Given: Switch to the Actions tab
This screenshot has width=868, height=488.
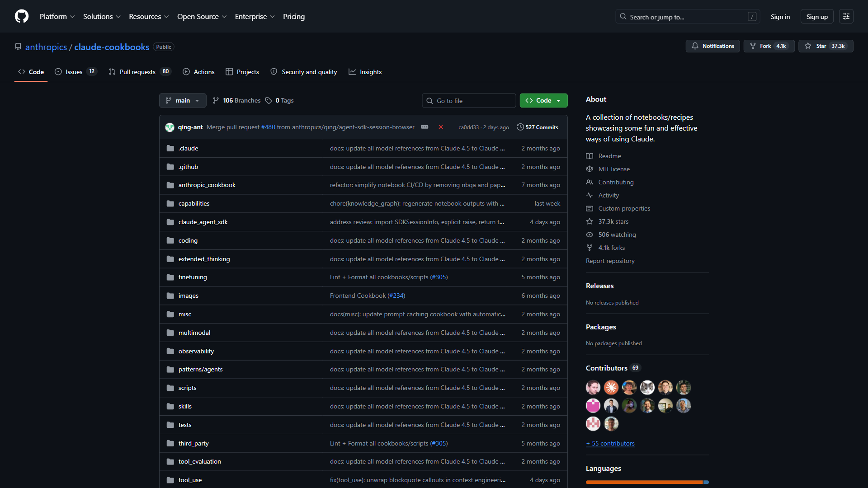Looking at the screenshot, I should (198, 72).
